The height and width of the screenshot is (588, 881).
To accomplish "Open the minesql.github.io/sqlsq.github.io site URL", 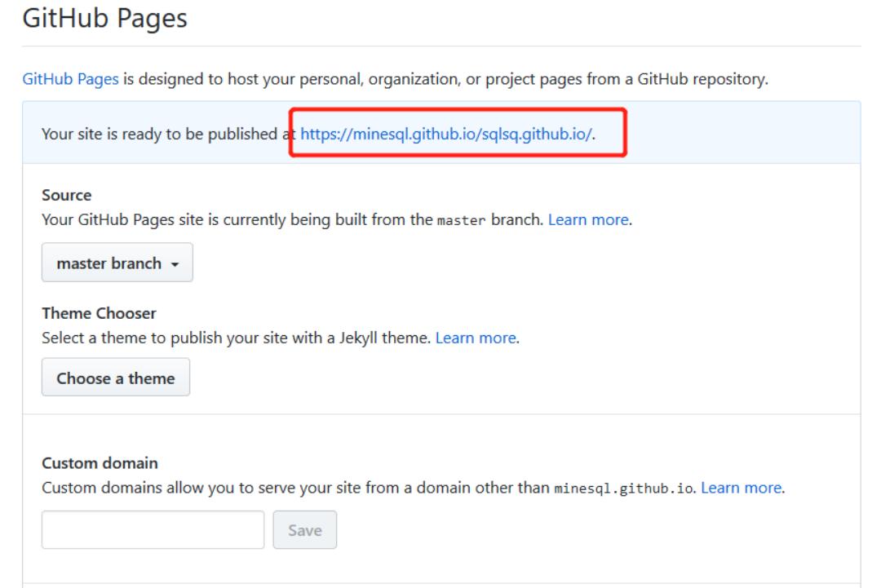I will pyautogui.click(x=446, y=133).
